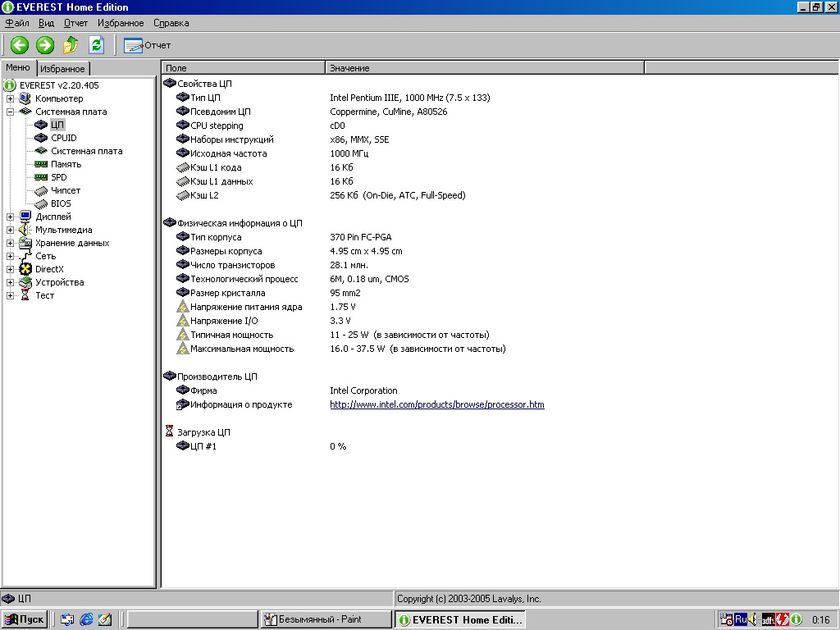
Task: Select the Число транзисторов row
Action: coord(272,265)
